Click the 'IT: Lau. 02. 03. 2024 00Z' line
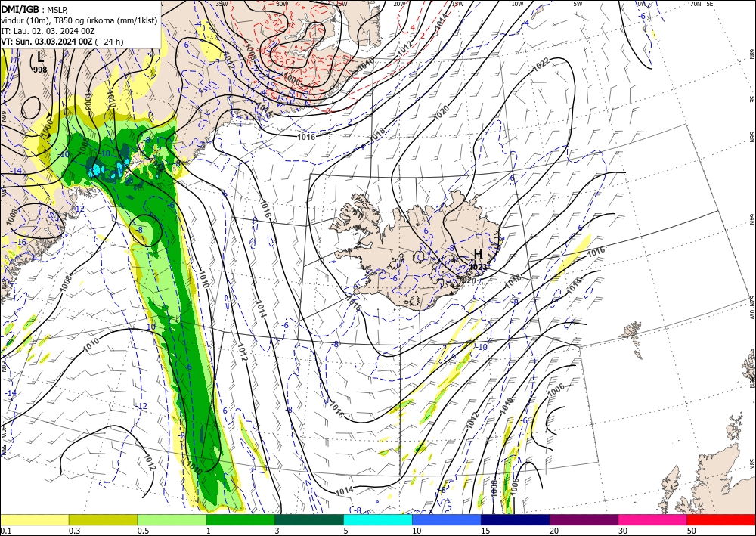756x536 pixels. (48, 31)
